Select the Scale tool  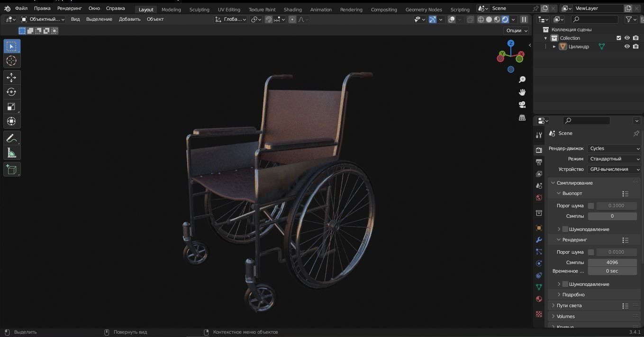(12, 106)
